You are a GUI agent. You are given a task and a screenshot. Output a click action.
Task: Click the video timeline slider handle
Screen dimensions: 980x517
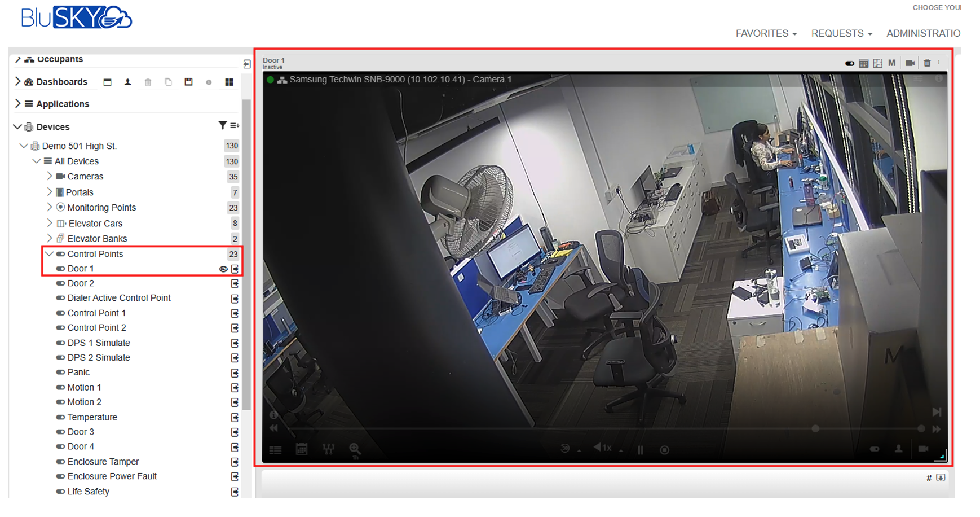coord(815,429)
